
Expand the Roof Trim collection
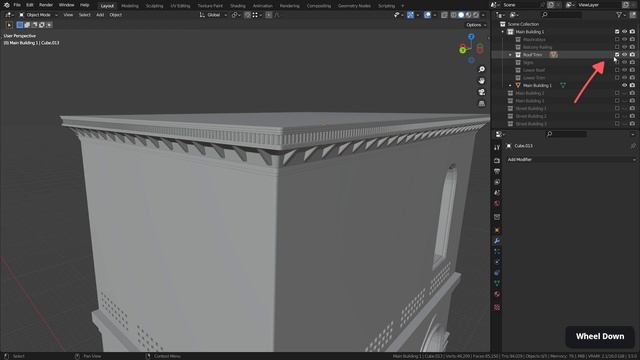[x=510, y=55]
